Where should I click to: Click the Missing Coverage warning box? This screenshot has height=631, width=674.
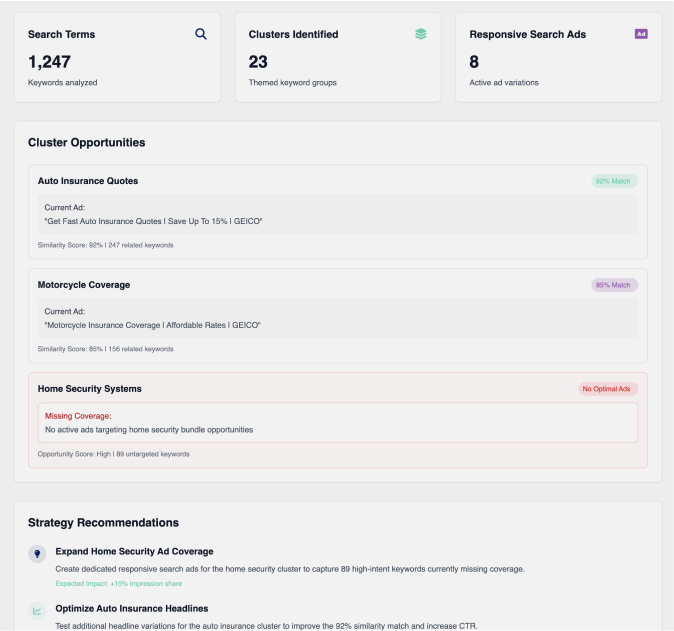point(337,422)
